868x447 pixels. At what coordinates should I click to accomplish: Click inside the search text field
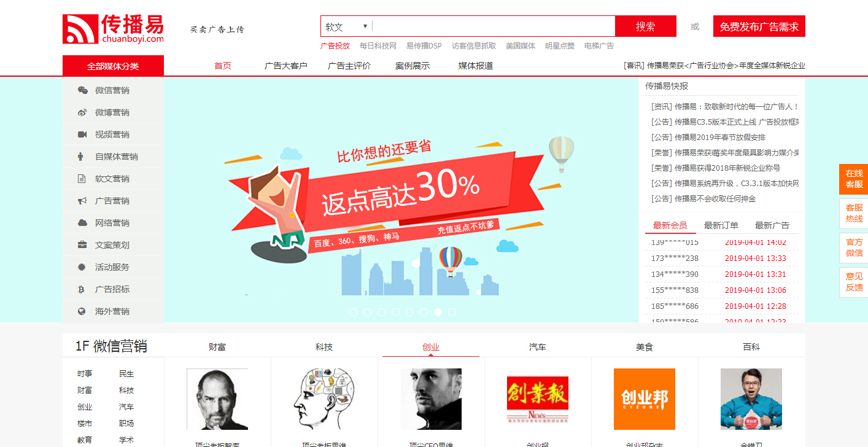tap(494, 26)
